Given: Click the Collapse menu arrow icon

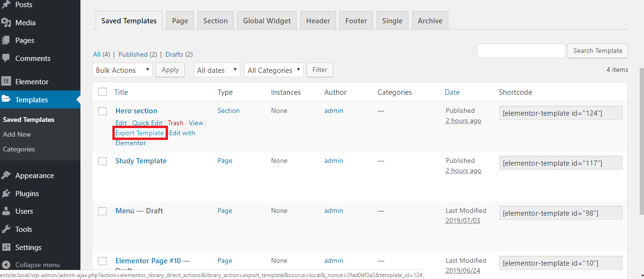Looking at the screenshot, I should click(x=6, y=265).
